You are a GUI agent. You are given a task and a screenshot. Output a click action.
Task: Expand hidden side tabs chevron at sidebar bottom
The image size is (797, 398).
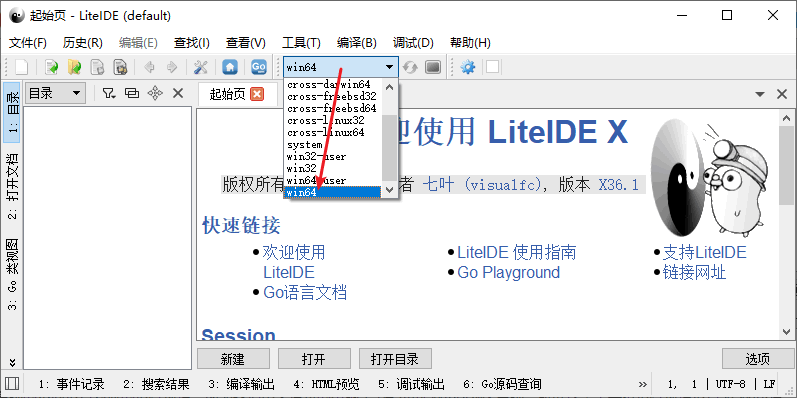pos(12,363)
